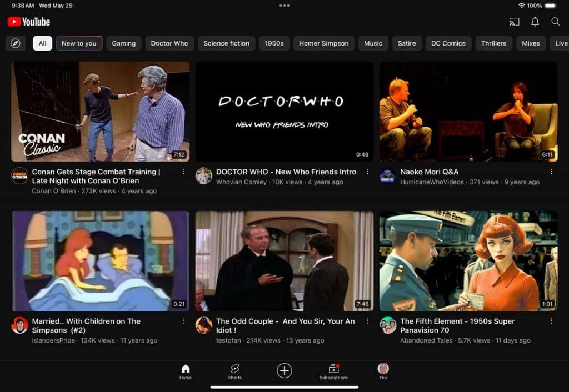Open IslandersPride channel avatar
This screenshot has width=569, height=392.
(19, 325)
